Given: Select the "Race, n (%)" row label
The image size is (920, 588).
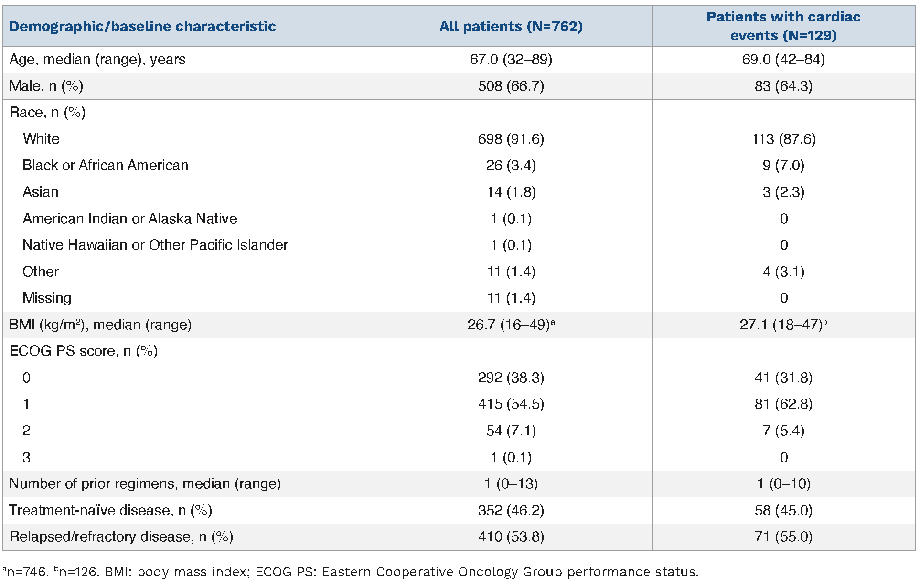Looking at the screenshot, I should [x=47, y=113].
